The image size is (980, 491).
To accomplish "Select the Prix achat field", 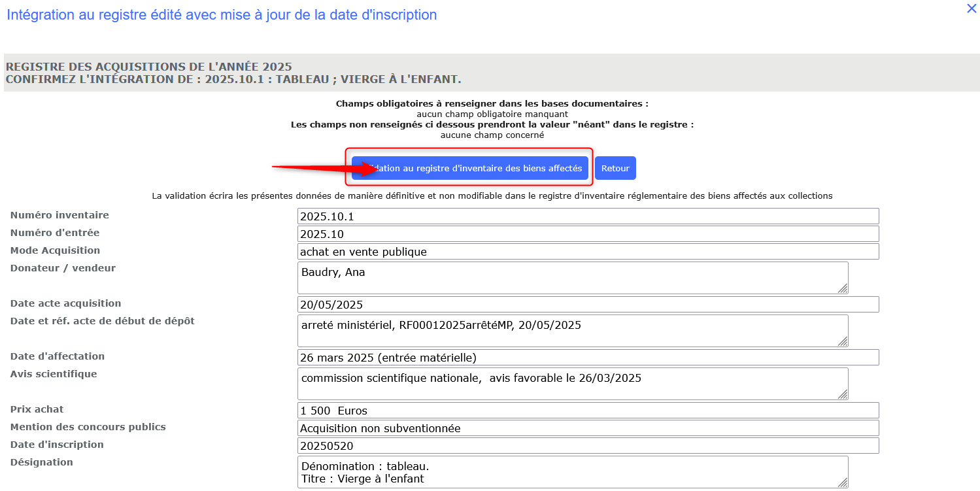I will click(588, 411).
